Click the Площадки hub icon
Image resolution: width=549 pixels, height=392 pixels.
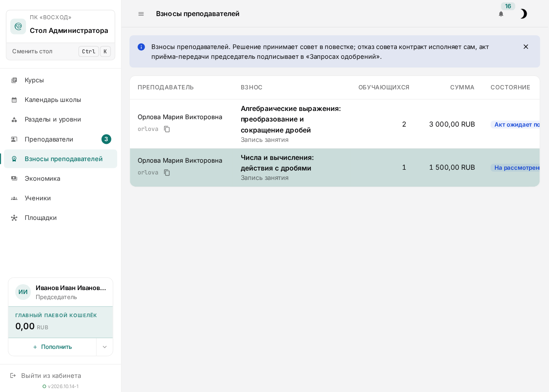(x=14, y=218)
